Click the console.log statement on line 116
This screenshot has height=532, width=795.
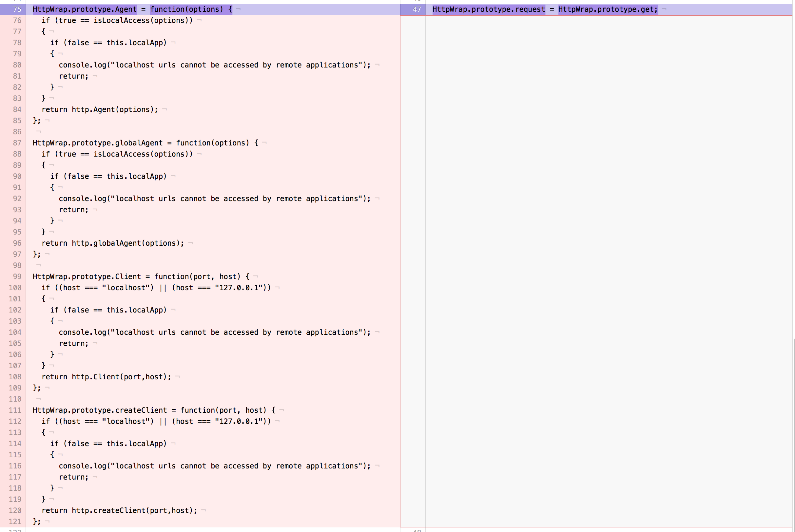214,466
